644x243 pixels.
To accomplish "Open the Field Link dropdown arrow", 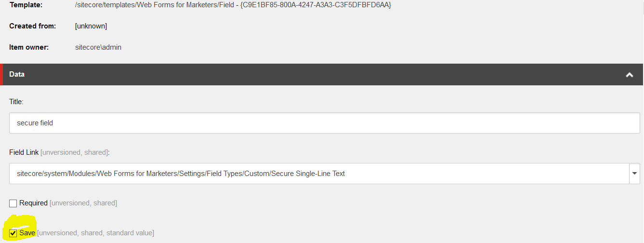I will coord(634,174).
